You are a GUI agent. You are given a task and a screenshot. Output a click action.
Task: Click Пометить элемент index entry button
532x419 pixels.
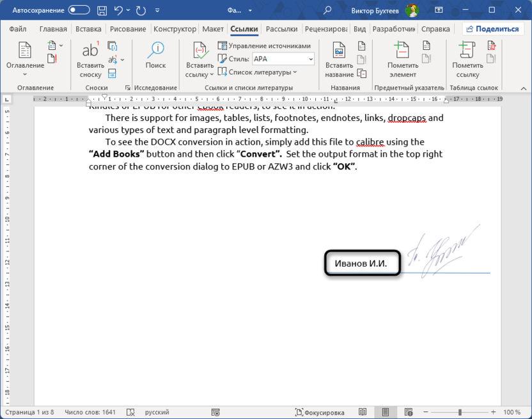[403, 59]
